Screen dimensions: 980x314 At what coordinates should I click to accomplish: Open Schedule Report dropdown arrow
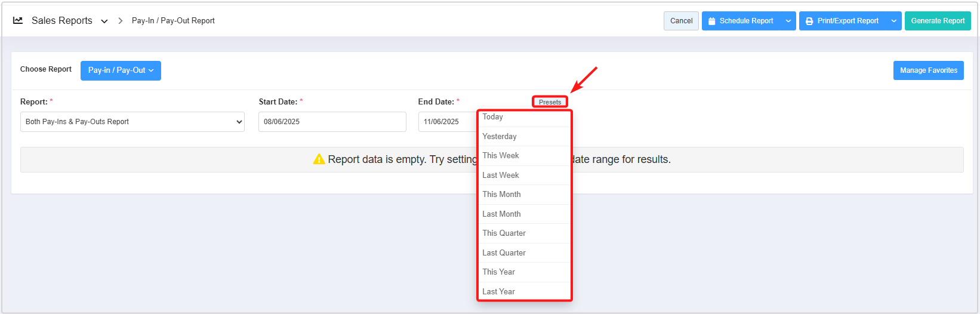tap(788, 21)
